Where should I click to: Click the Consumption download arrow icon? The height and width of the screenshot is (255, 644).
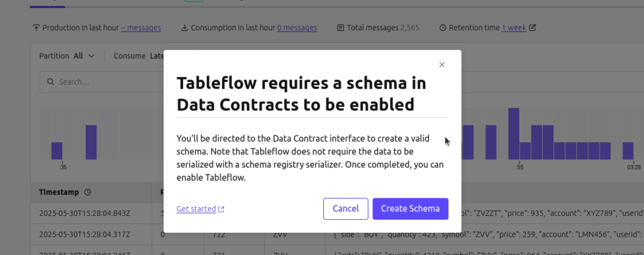(185, 28)
